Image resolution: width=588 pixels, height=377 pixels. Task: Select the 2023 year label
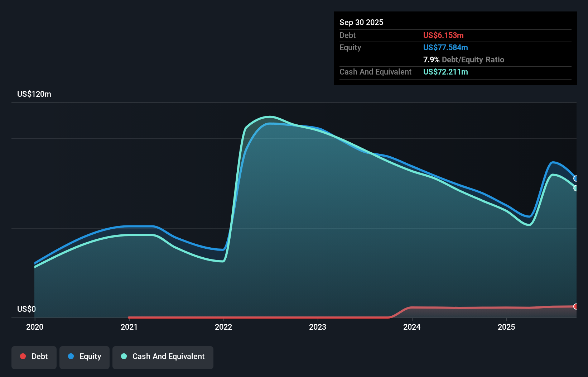[x=318, y=327]
